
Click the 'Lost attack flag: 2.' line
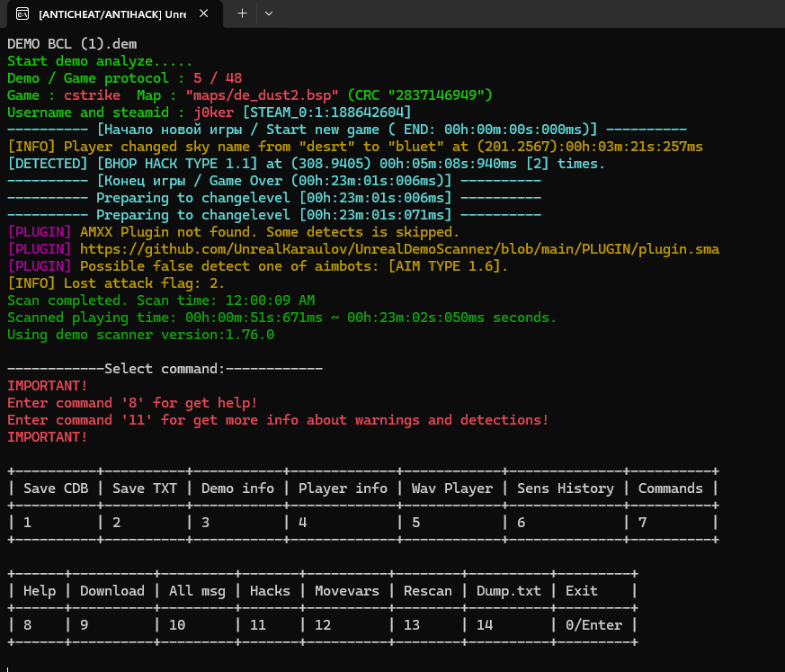(116, 282)
